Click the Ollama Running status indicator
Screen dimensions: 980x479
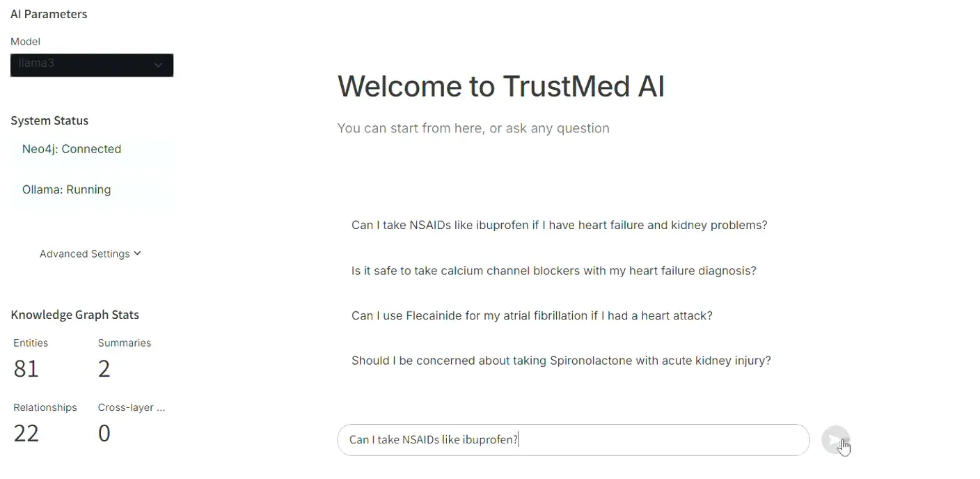(x=66, y=189)
